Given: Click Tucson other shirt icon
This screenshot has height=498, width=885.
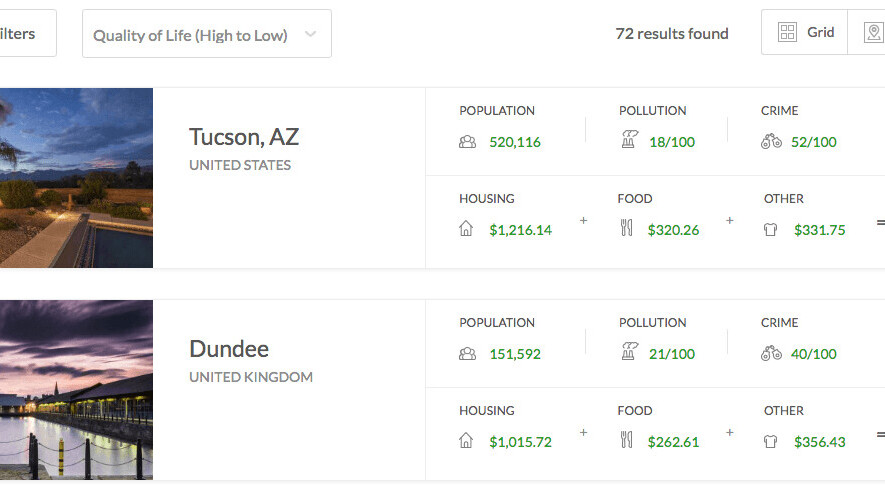Looking at the screenshot, I should pyautogui.click(x=770, y=229).
